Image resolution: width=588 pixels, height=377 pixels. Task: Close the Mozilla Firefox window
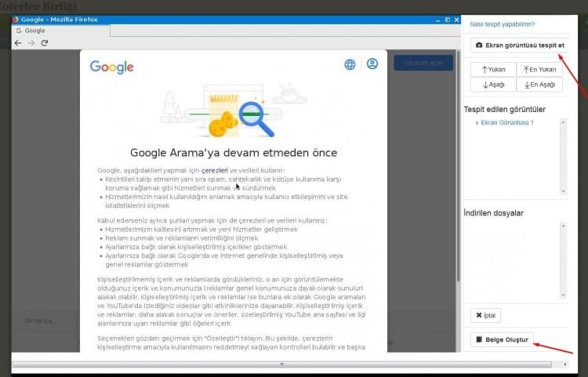pos(456,20)
